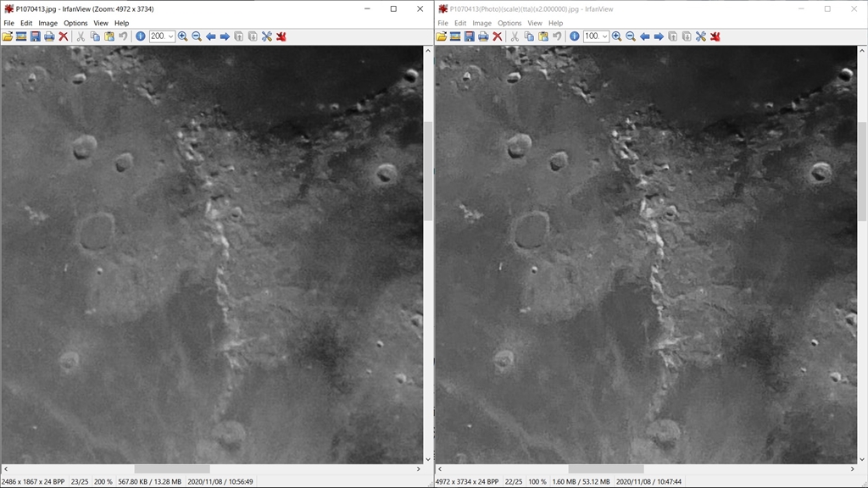Click status text '1.60 MB / 53.12 MB'
This screenshot has width=868, height=488.
(x=581, y=481)
